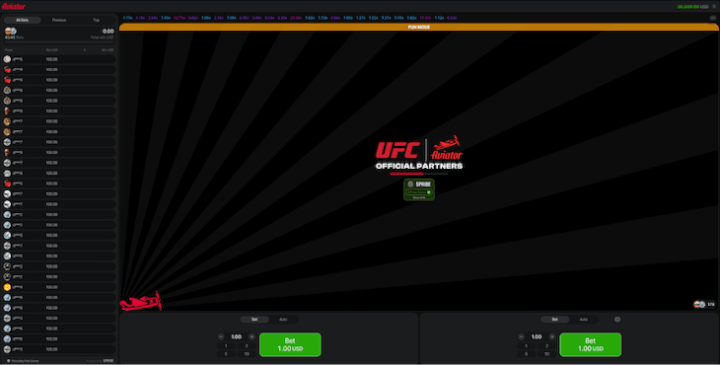Place the right green Bet 1.00 USD

pyautogui.click(x=591, y=344)
